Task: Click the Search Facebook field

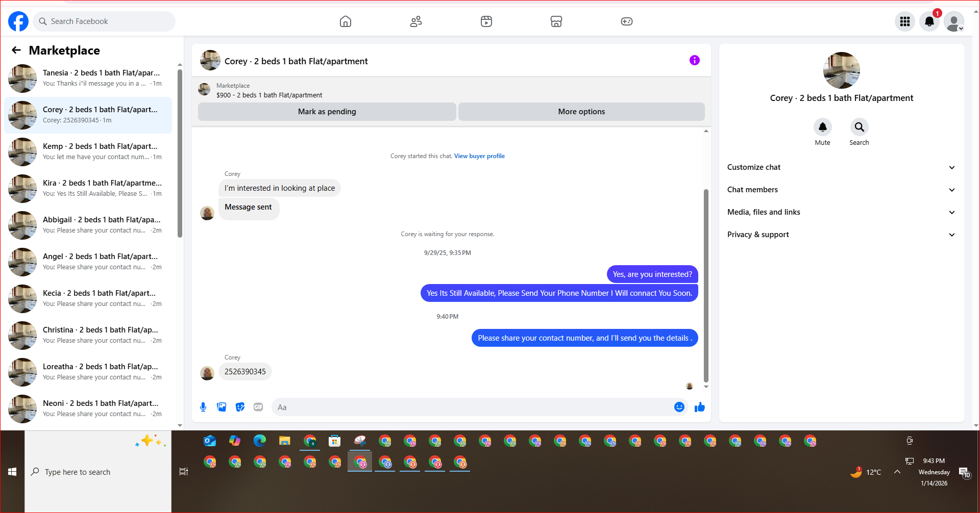Action: (x=104, y=21)
